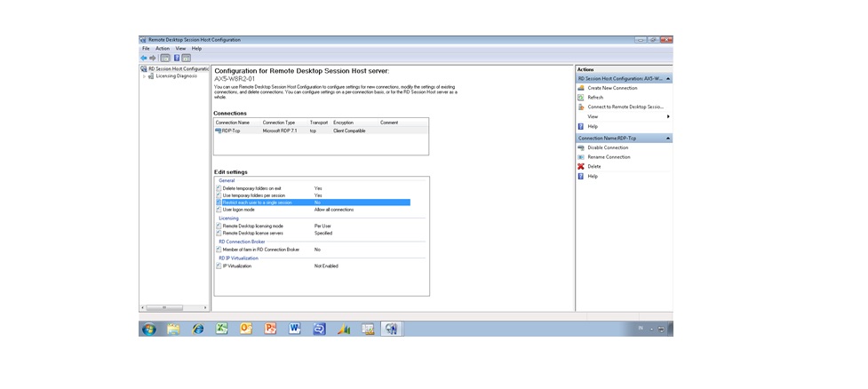Screen dimensions: 868x389
Task: Click Refresh in the Actions pane
Action: coord(595,98)
